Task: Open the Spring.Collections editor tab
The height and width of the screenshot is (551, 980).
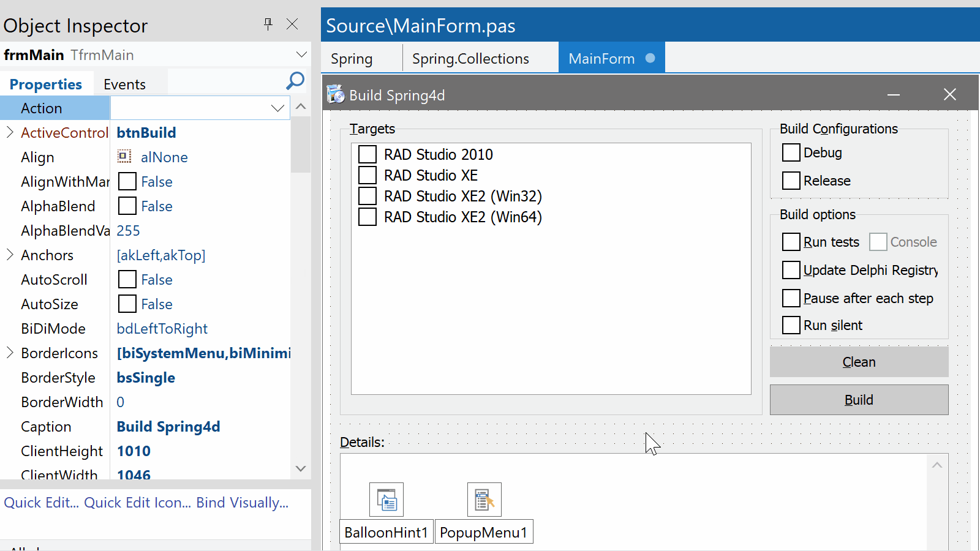Action: 470,58
